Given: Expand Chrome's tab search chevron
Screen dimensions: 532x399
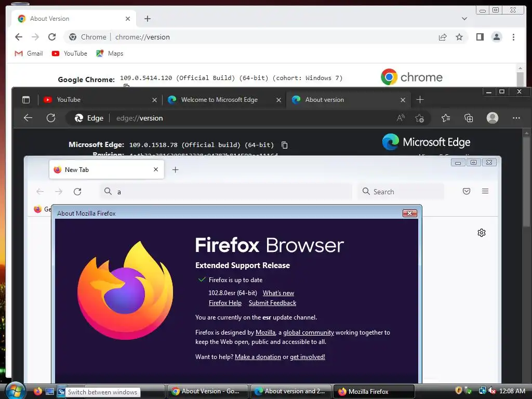Looking at the screenshot, I should click(464, 19).
